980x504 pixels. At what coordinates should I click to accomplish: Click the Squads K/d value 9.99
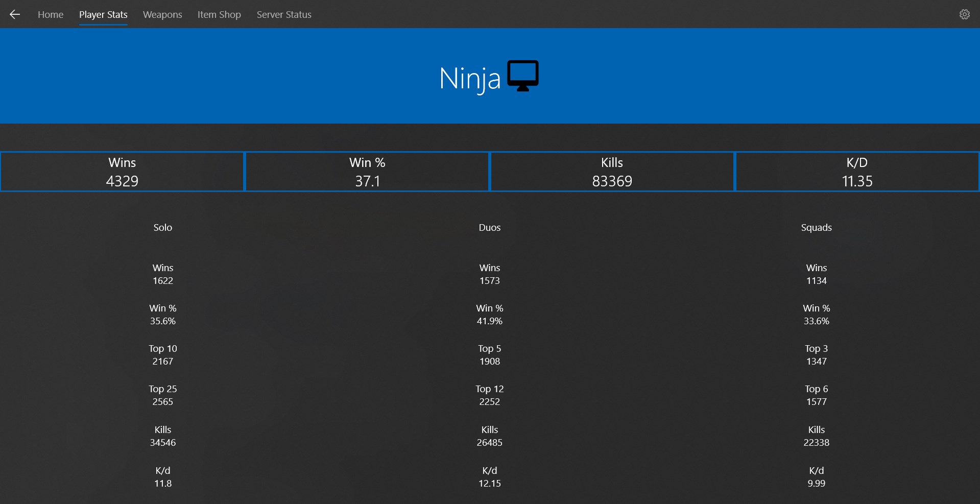coord(817,484)
